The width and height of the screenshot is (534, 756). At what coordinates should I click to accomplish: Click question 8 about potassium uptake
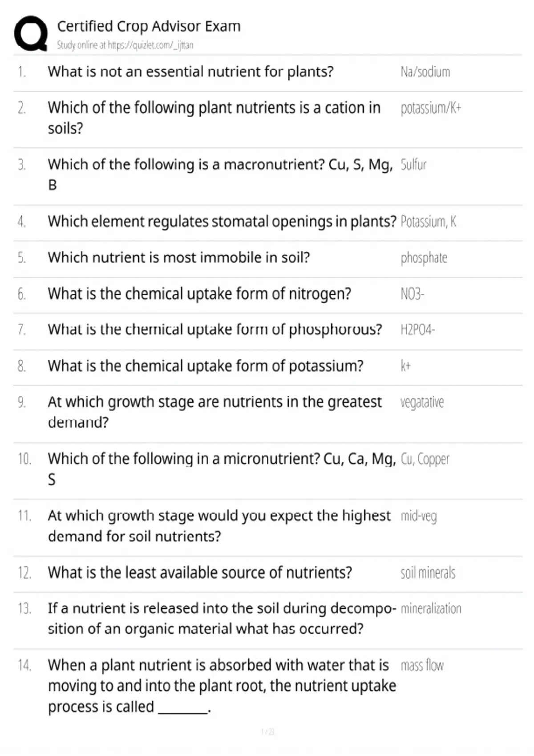pos(206,366)
